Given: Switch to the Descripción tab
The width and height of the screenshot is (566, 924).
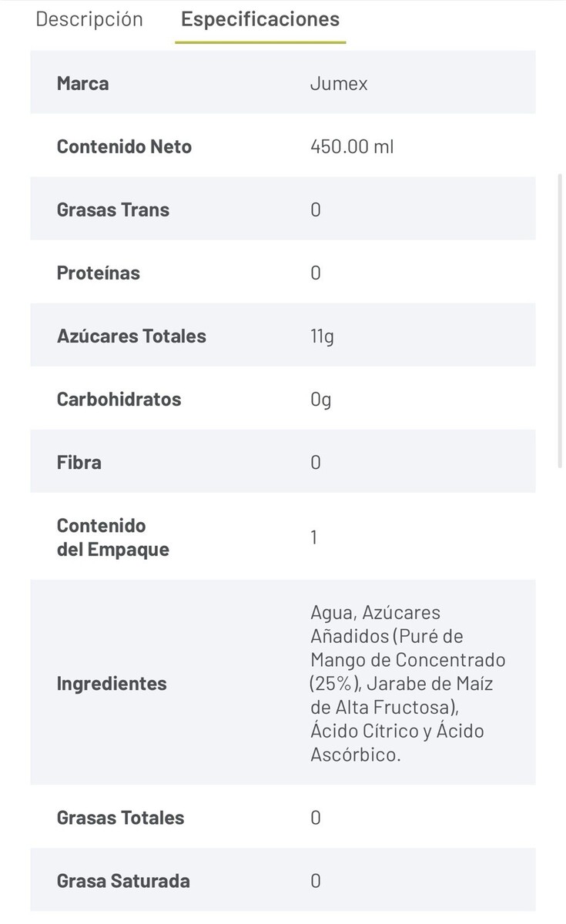Looking at the screenshot, I should tap(89, 19).
